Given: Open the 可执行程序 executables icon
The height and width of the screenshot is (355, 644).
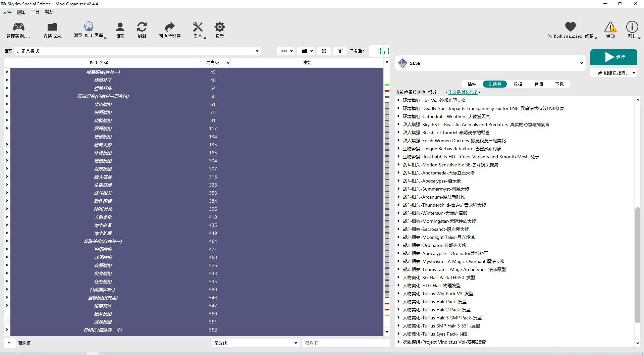Looking at the screenshot, I should 170,27.
